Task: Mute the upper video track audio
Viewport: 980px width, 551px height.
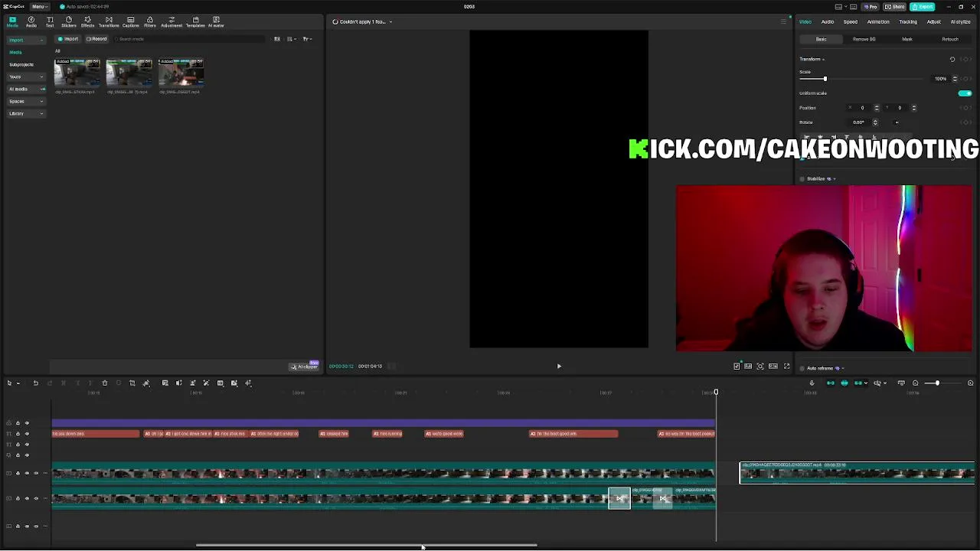Action: [36, 473]
